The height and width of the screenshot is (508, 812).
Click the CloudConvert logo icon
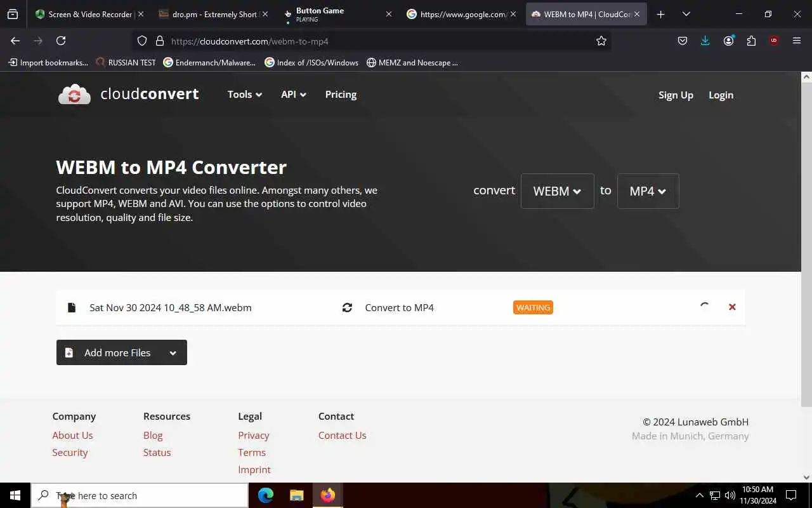(x=75, y=94)
